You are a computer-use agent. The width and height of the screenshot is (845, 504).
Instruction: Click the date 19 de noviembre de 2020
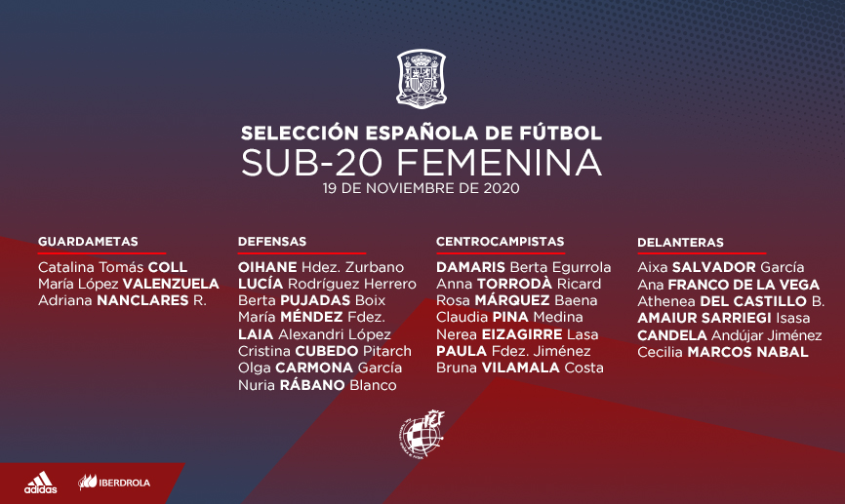[x=422, y=186]
